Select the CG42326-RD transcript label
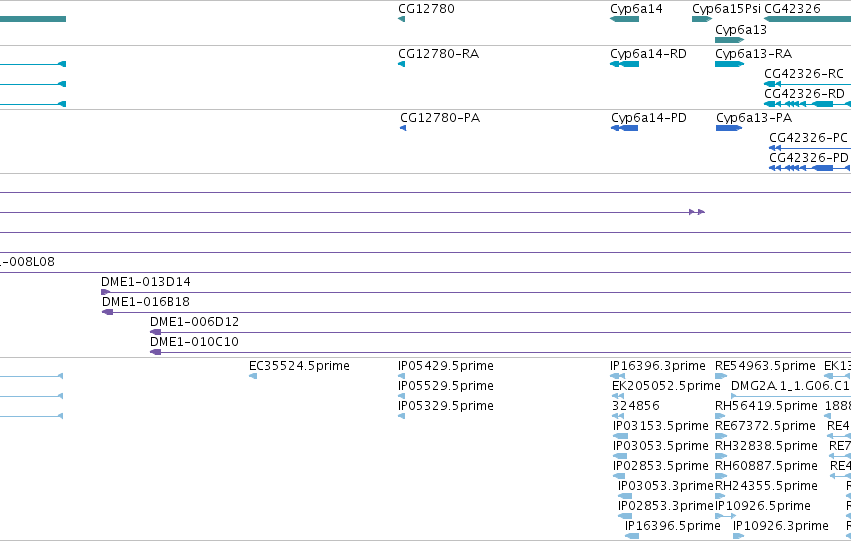851x541 pixels. coord(804,94)
